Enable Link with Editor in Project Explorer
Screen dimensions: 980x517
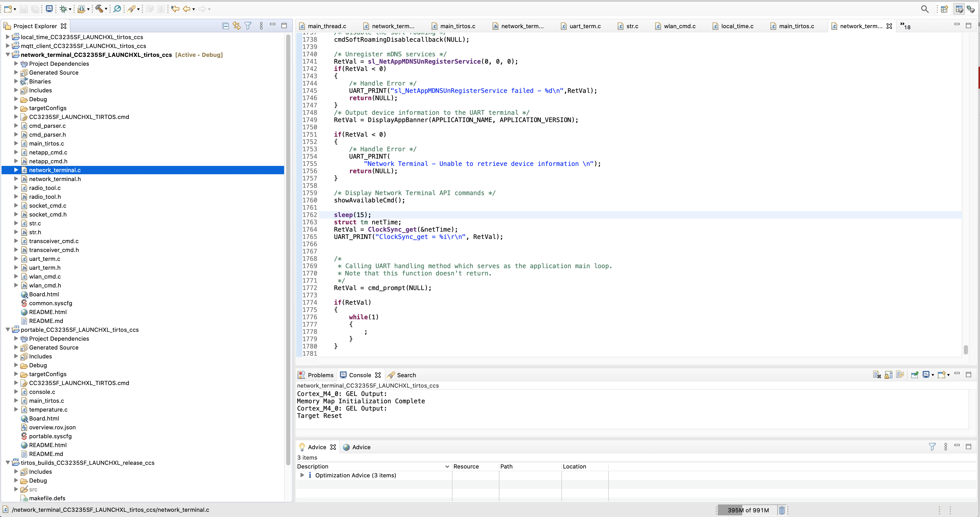coord(237,26)
